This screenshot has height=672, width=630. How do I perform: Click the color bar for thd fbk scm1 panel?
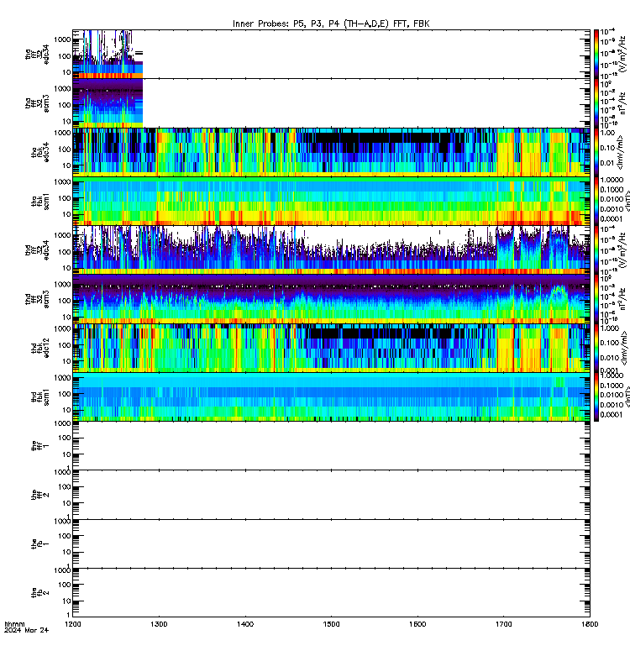point(596,396)
